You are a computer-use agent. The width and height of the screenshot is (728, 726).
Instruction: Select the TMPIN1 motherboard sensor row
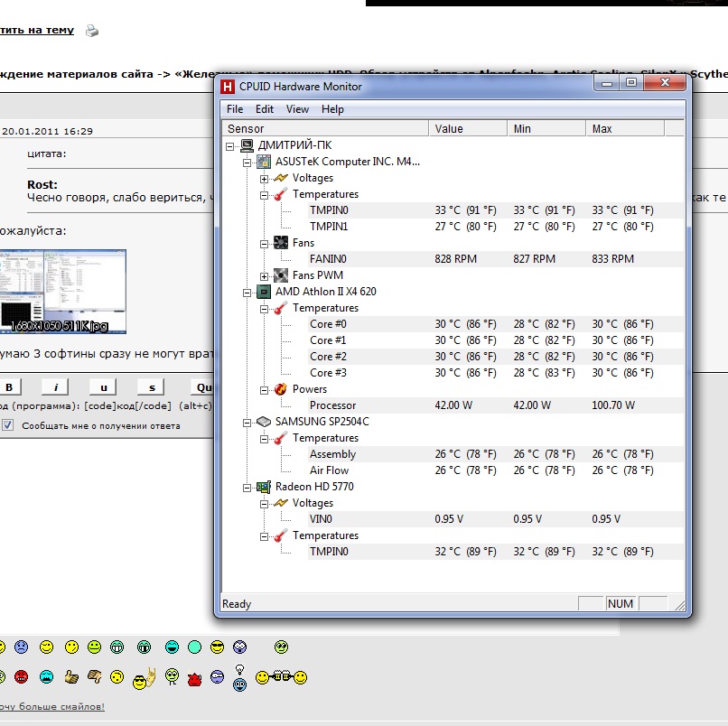tap(496, 227)
